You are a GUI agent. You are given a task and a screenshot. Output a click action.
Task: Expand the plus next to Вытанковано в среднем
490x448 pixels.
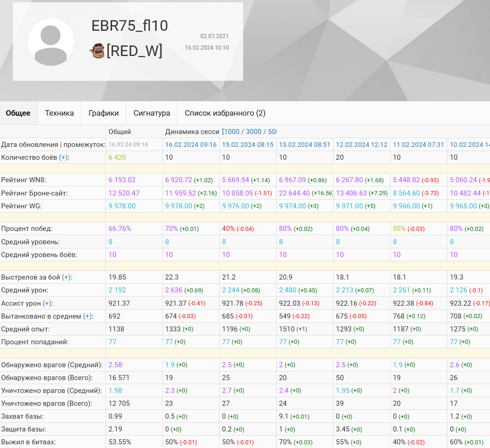pos(87,316)
